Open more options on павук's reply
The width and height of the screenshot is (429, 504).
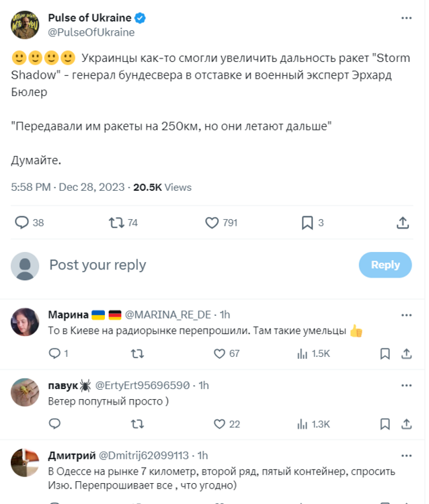point(406,385)
